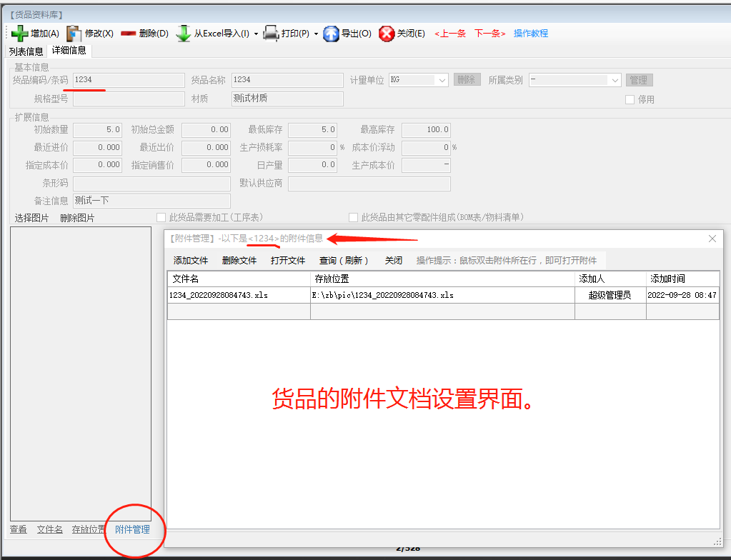This screenshot has width=731, height=560.
Task: Switch to the 列表信息 tab
Action: coord(26,51)
